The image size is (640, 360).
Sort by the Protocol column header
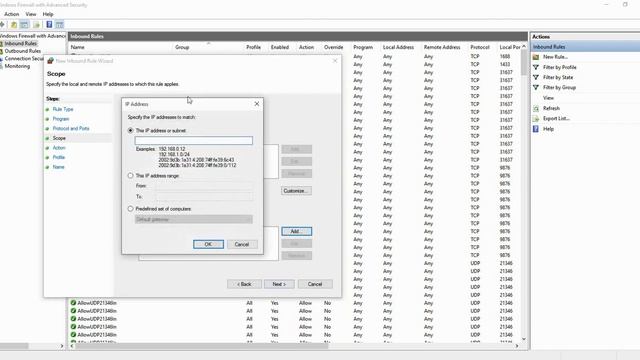coord(480,47)
